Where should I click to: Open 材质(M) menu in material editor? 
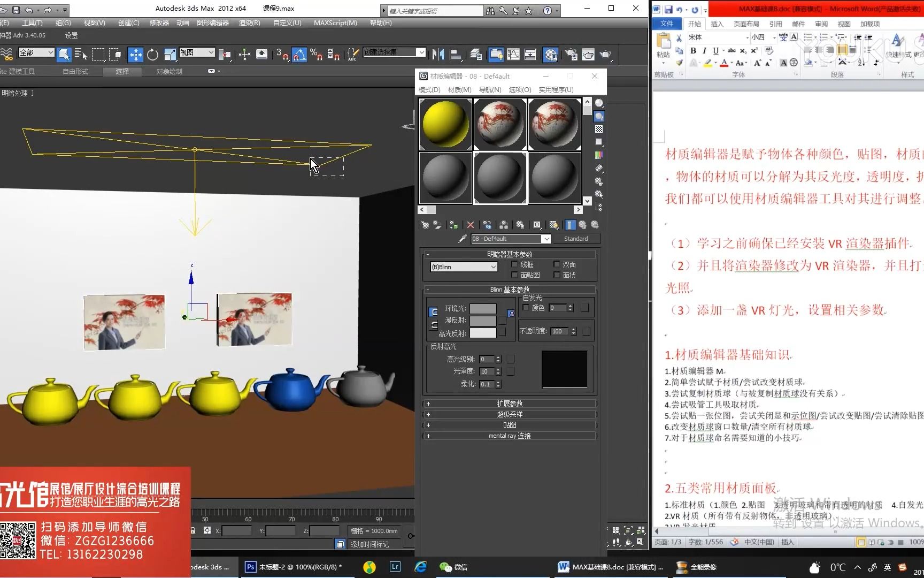pos(460,90)
